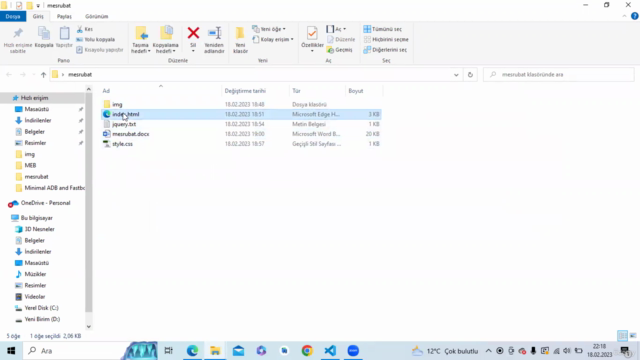Open Microsoft Edge from the taskbar
This screenshot has height=360, width=640.
click(x=192, y=351)
